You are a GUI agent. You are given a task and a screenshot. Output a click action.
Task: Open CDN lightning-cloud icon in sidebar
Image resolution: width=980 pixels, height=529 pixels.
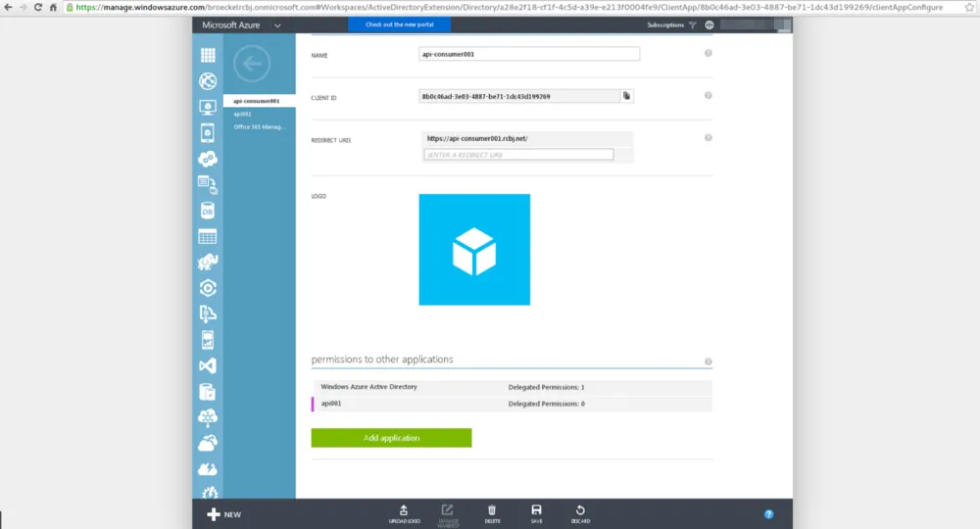point(208,468)
